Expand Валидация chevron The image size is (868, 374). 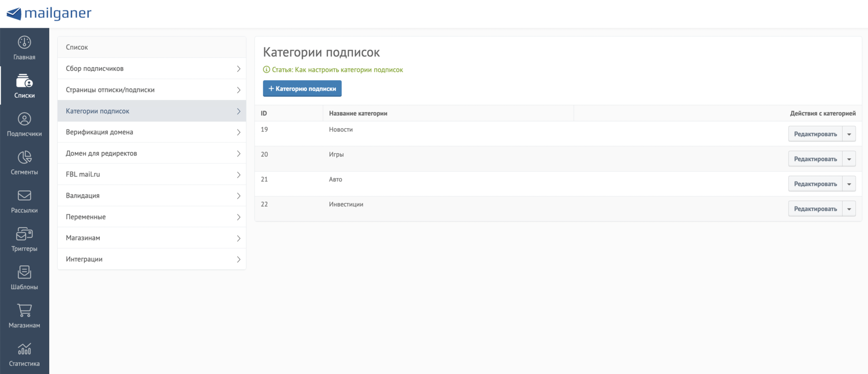(239, 196)
